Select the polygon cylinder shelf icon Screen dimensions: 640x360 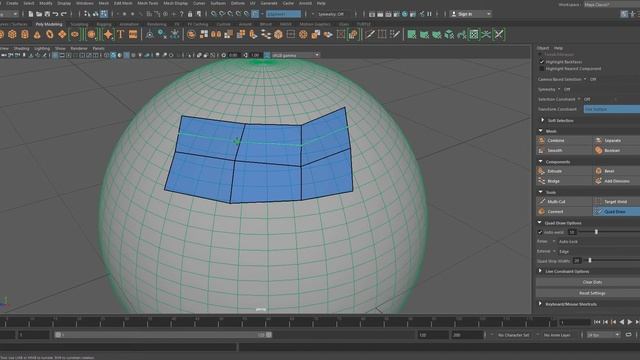point(25,35)
